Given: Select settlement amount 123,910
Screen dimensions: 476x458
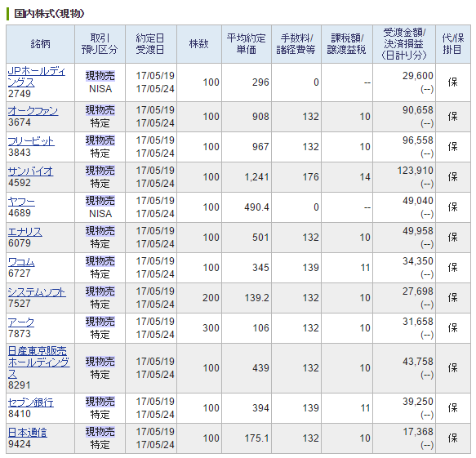Looking at the screenshot, I should pos(416,171).
